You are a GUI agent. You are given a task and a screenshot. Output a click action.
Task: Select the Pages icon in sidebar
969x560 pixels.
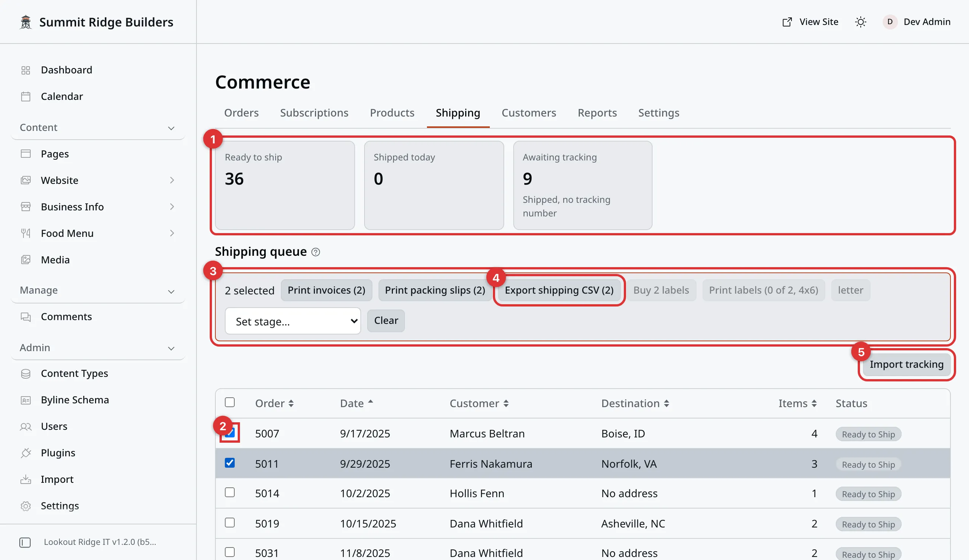click(26, 154)
